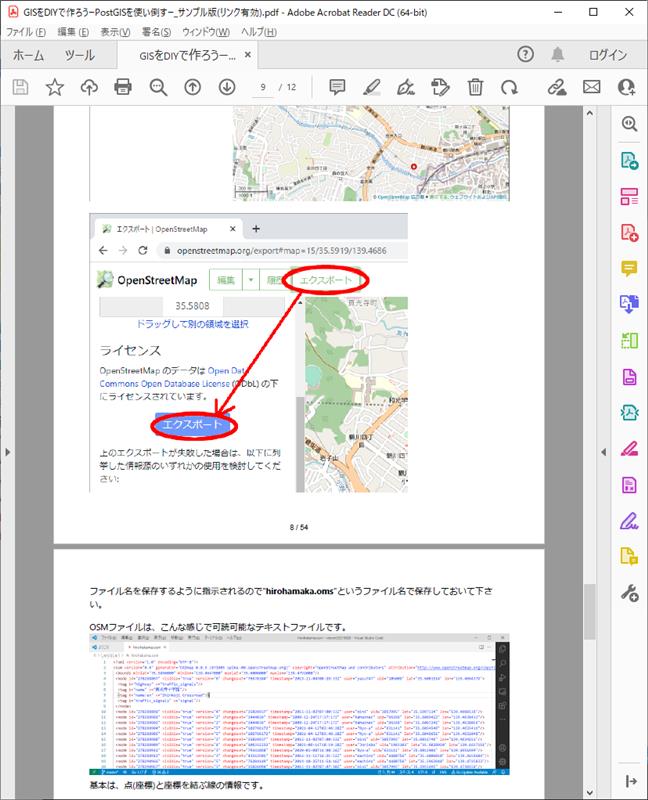This screenshot has width=648, height=800.
Task: Expand the left navigation pane
Action: pos(8,453)
